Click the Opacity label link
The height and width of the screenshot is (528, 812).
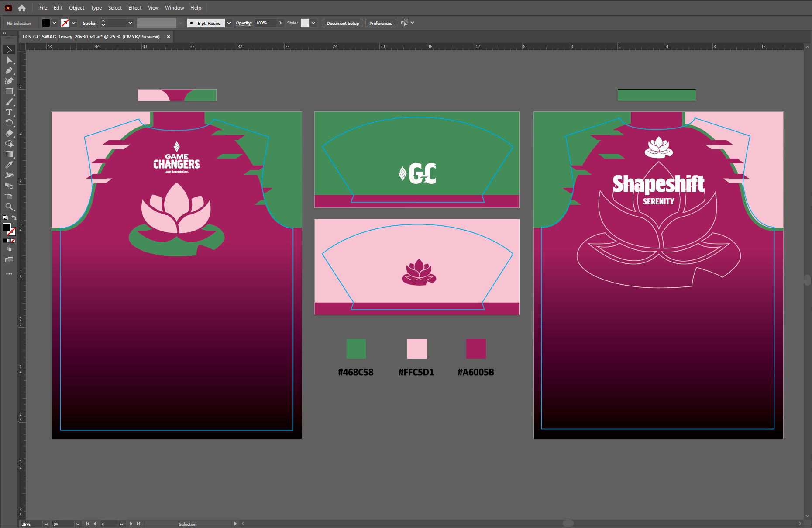[x=244, y=23]
